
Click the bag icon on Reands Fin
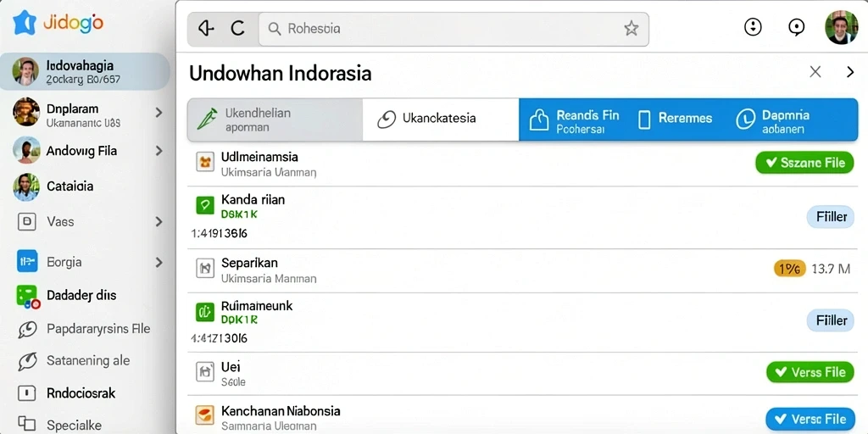(538, 120)
